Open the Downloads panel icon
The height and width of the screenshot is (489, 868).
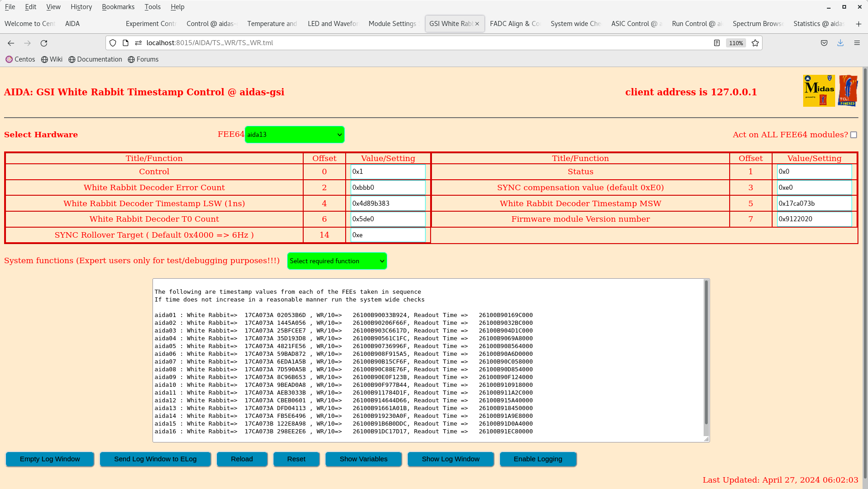click(840, 43)
